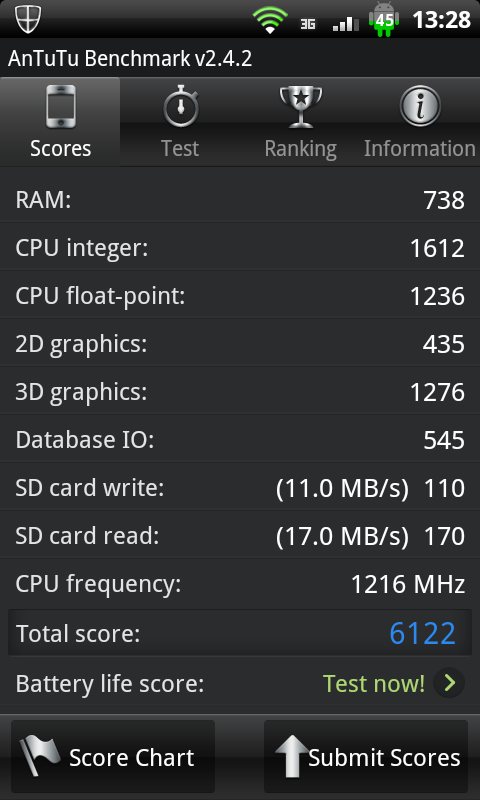Tap the 3G network indicator
The height and width of the screenshot is (800, 480).
click(308, 24)
